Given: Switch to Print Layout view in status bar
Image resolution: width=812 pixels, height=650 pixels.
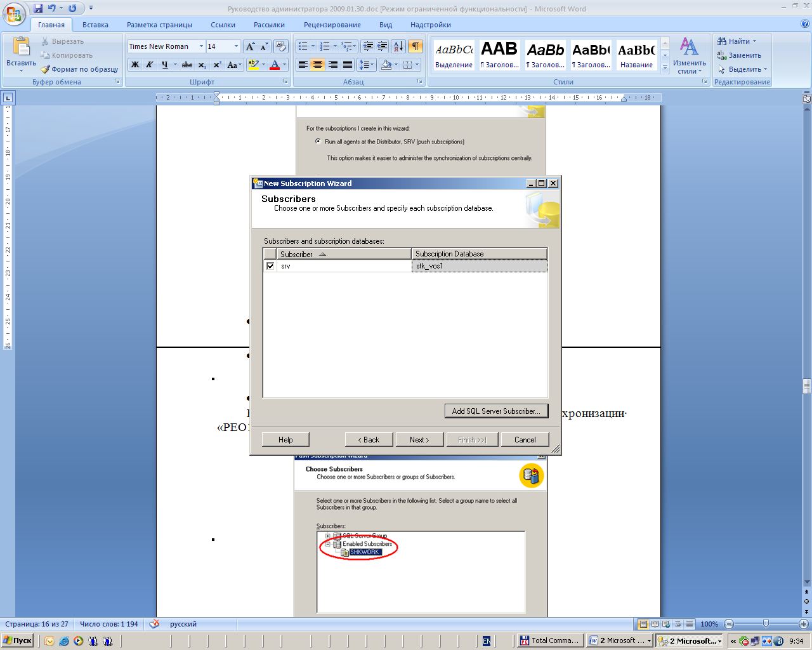Looking at the screenshot, I should [643, 624].
